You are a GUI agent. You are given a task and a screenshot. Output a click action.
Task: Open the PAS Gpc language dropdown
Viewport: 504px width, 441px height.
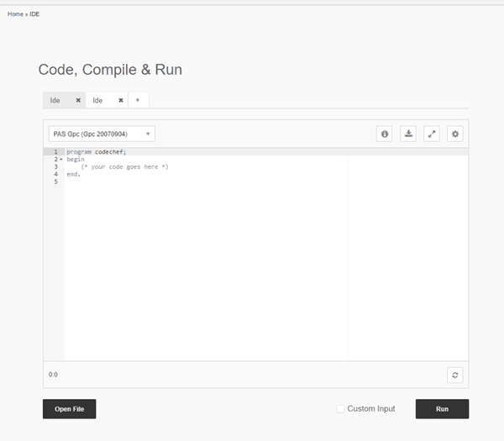tap(102, 134)
